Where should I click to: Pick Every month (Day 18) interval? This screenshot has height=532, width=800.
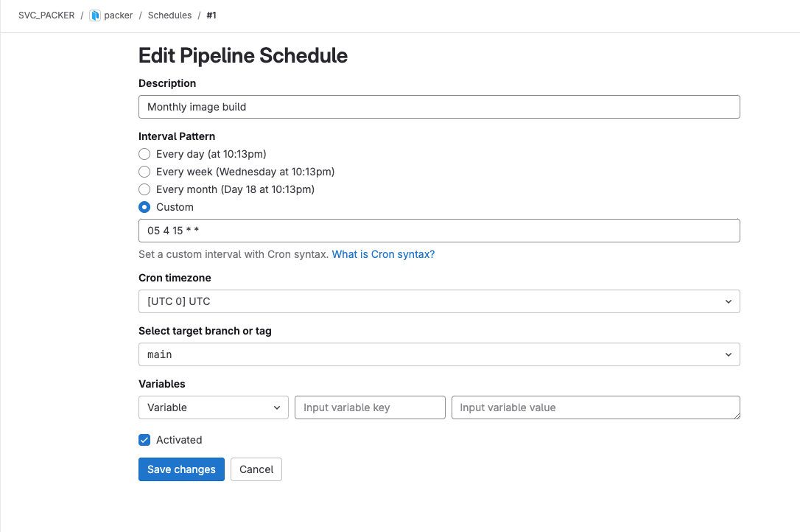click(144, 189)
